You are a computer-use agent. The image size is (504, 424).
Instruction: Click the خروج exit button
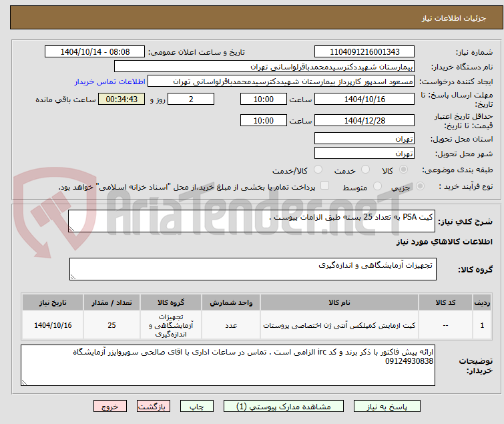tap(110, 407)
